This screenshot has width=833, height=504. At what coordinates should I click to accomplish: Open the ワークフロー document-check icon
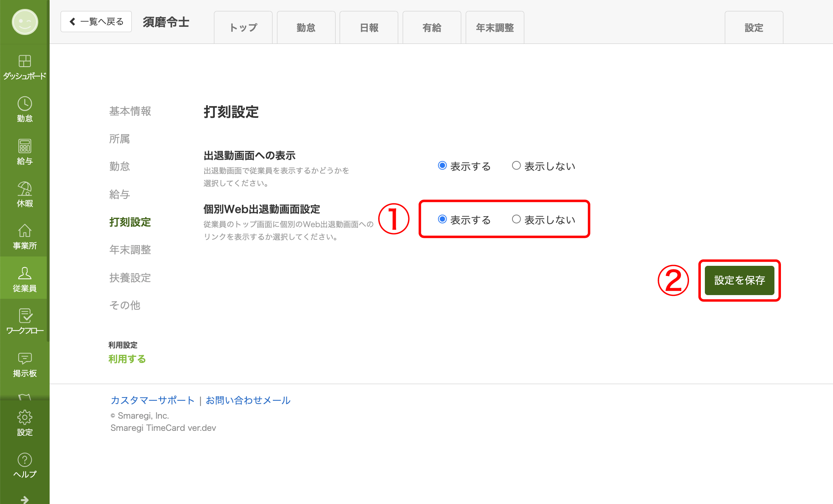(24, 316)
